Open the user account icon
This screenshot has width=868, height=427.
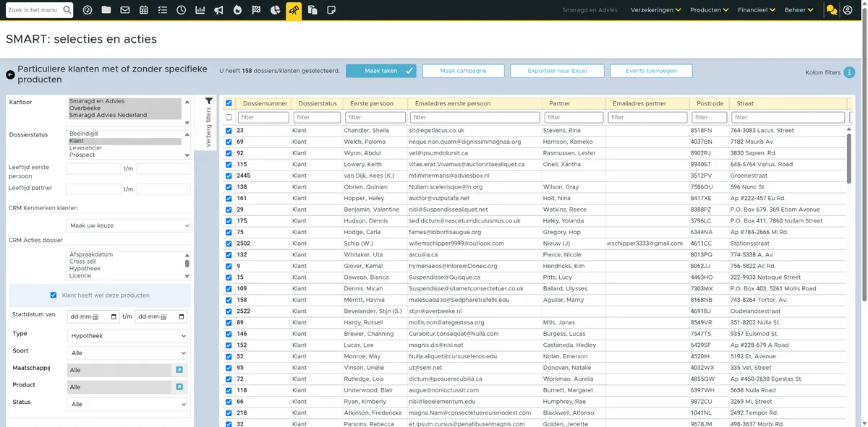pyautogui.click(x=848, y=10)
